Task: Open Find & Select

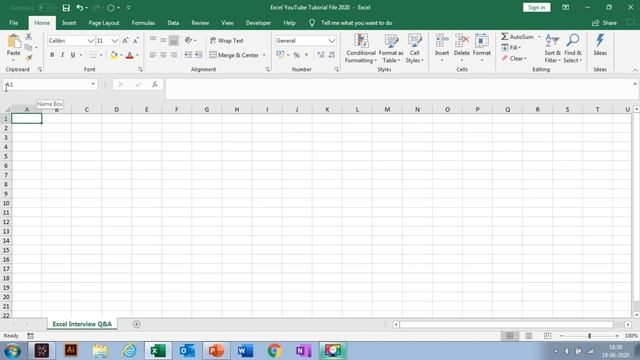Action: click(573, 49)
